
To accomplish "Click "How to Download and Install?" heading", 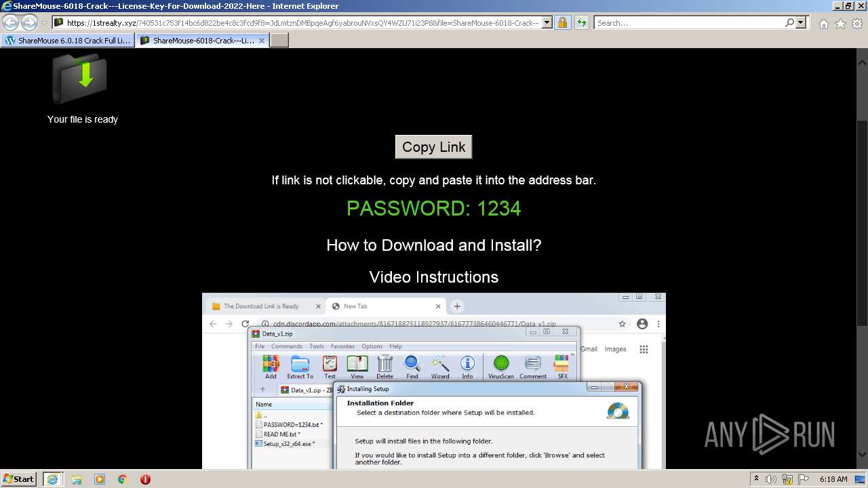I will 434,245.
